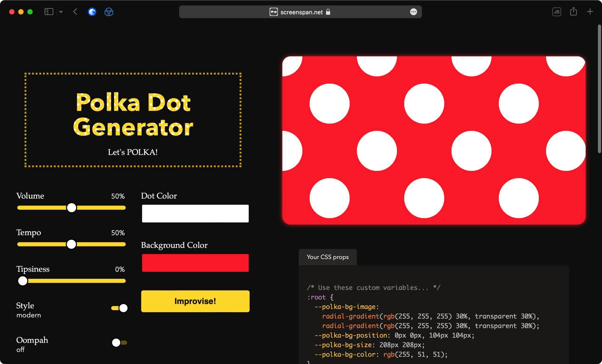This screenshot has height=364, width=602.
Task: Open the Share icon in toolbar
Action: coord(573,12)
